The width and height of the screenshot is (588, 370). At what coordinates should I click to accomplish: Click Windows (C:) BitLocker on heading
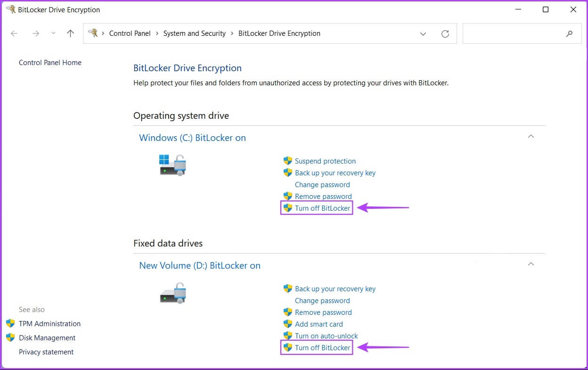pos(192,138)
